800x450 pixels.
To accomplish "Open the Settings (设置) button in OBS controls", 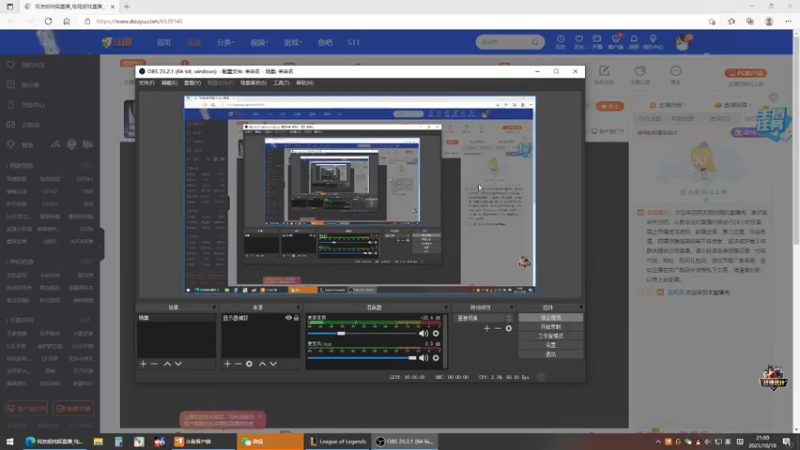I will tap(551, 345).
